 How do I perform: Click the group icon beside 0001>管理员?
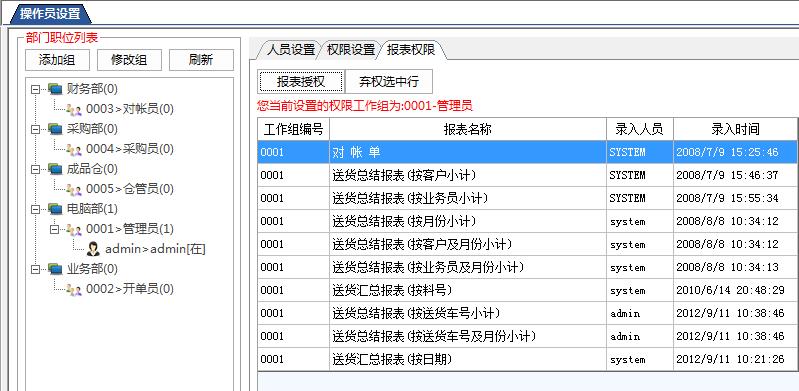coord(74,229)
